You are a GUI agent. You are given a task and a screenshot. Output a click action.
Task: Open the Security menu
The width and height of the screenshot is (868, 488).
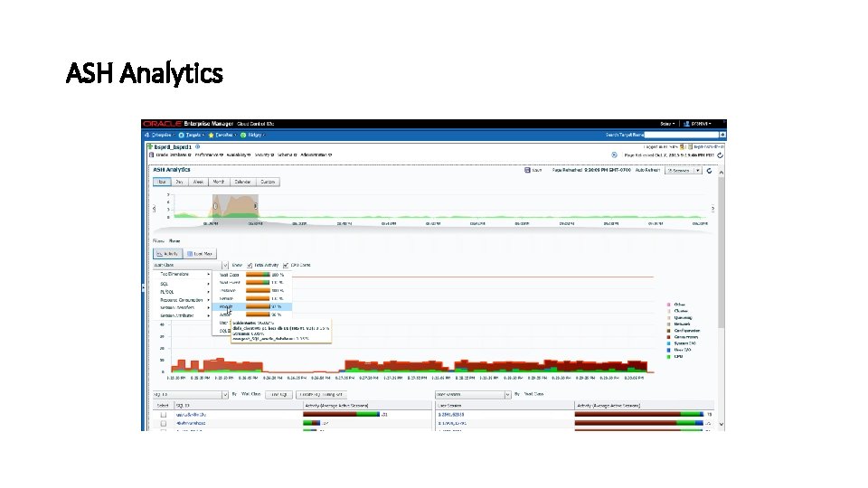[x=264, y=155]
